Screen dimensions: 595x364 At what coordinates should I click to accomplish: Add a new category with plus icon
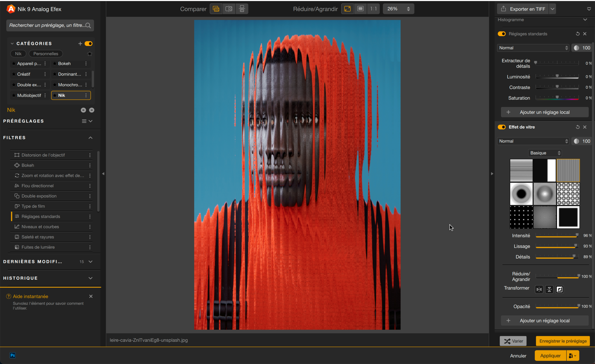80,43
